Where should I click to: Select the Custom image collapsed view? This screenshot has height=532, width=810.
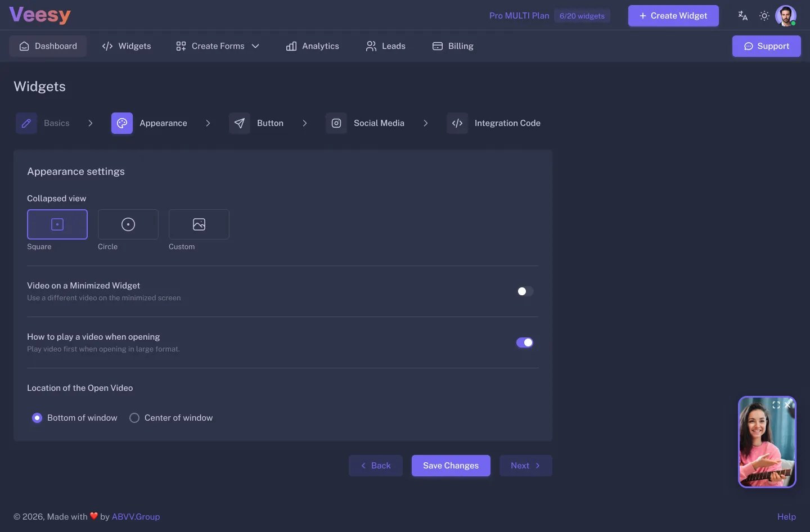pyautogui.click(x=199, y=224)
